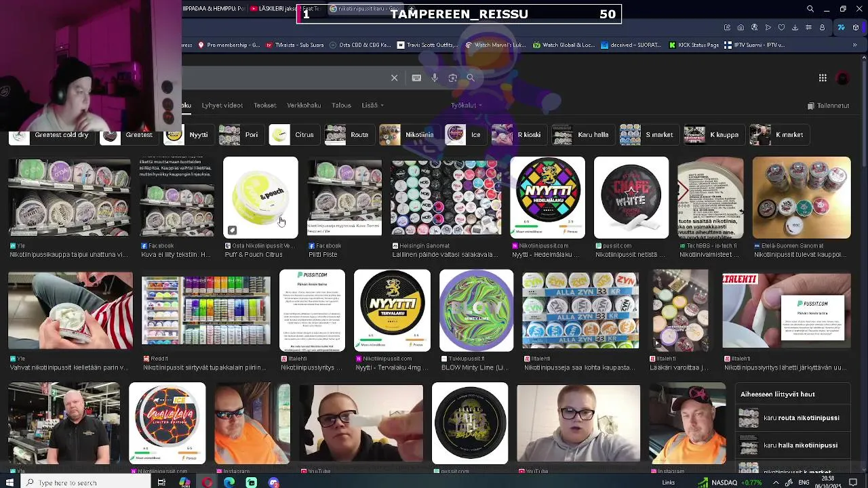Open the taskbar notification center

pos(853,483)
